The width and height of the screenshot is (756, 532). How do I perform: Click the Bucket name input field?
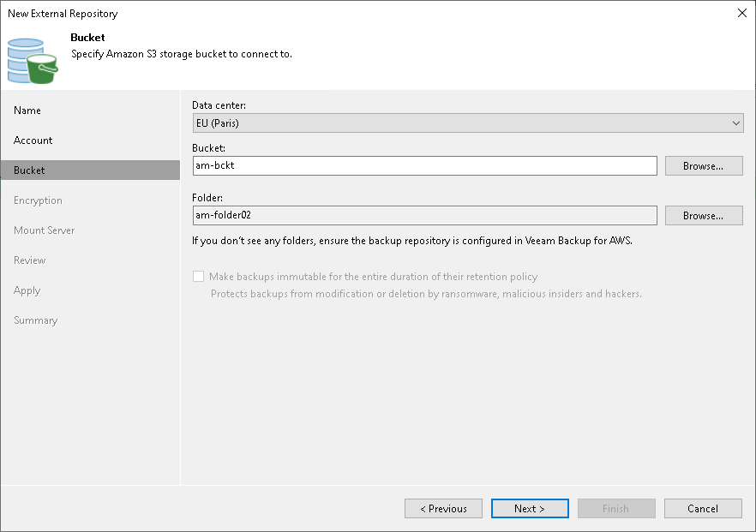[425, 166]
